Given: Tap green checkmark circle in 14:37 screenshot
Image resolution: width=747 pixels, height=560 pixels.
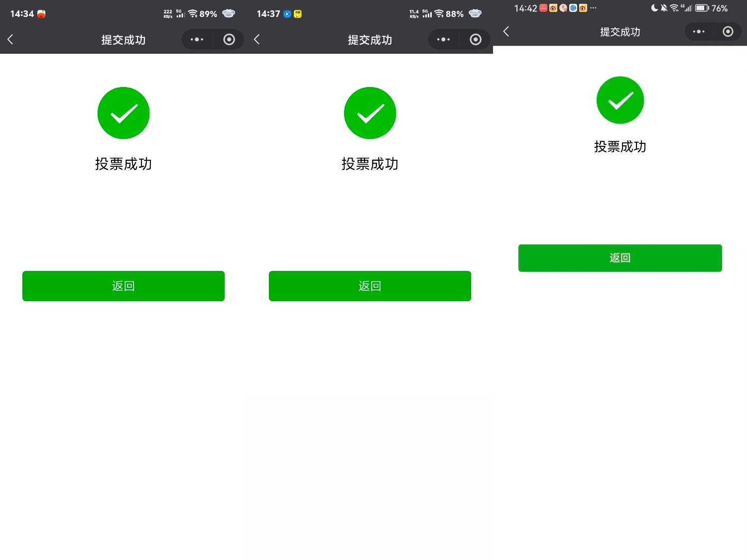Looking at the screenshot, I should click(370, 113).
